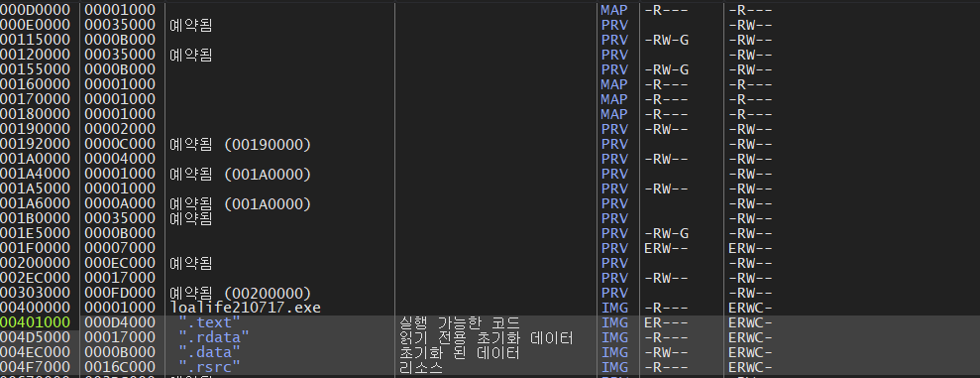
Task: Select the ".rdata" section name
Action: [x=214, y=338]
